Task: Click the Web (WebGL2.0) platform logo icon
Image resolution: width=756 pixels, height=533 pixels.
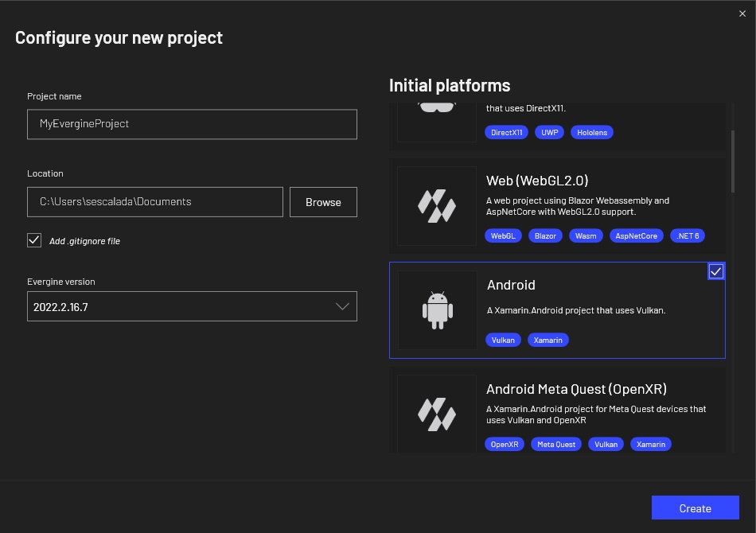Action: 437,205
